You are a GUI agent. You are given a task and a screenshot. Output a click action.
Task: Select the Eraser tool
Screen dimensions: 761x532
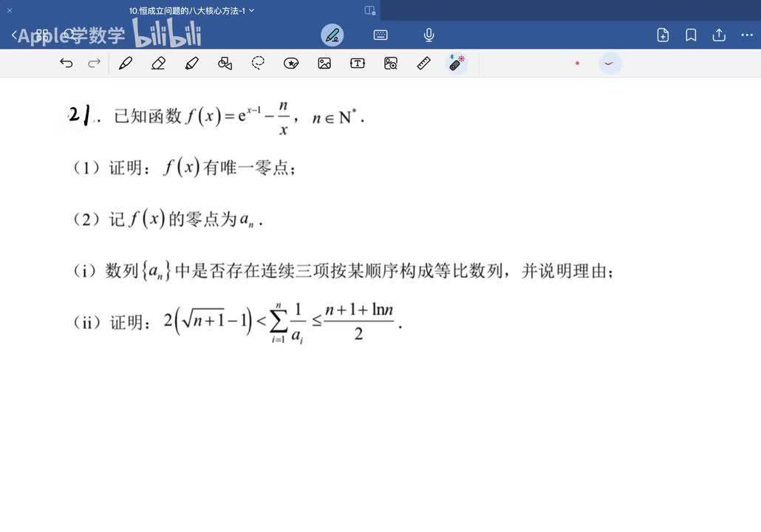tap(159, 63)
